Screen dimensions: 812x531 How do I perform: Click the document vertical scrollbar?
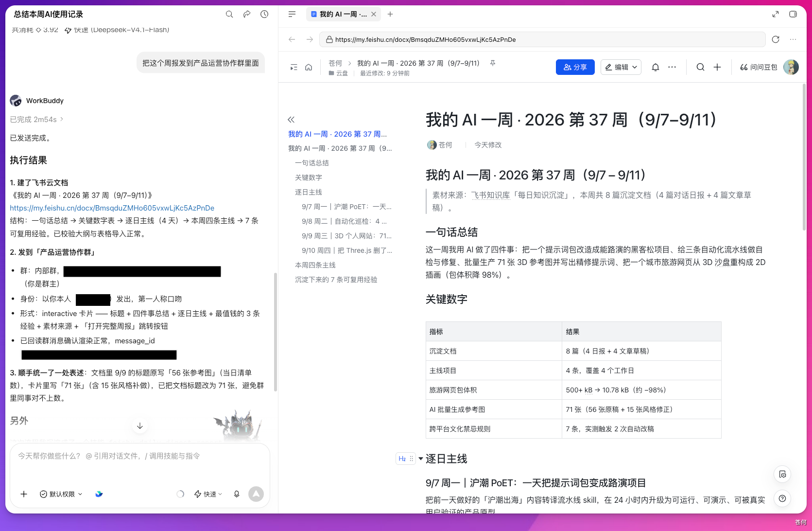(804, 157)
